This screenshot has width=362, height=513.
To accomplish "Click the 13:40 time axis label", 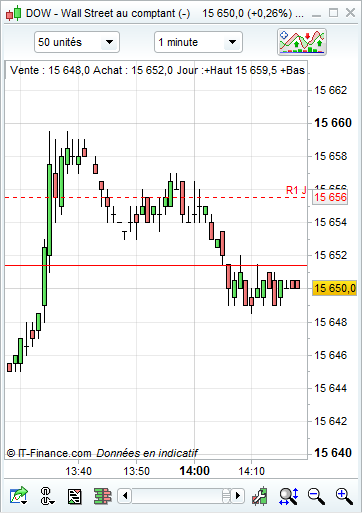I will [78, 471].
